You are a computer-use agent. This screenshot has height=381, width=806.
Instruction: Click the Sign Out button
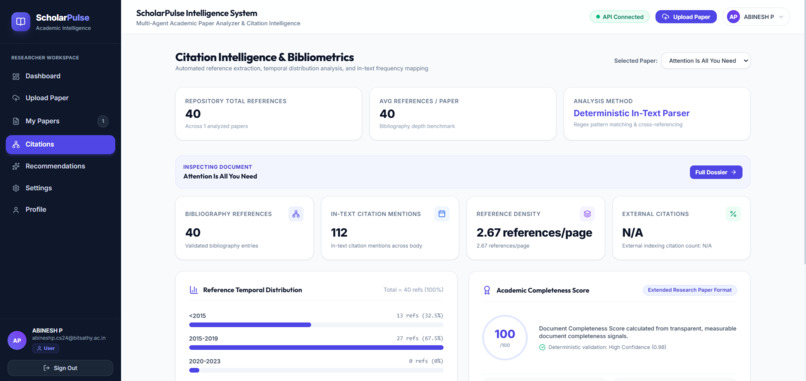pos(61,368)
